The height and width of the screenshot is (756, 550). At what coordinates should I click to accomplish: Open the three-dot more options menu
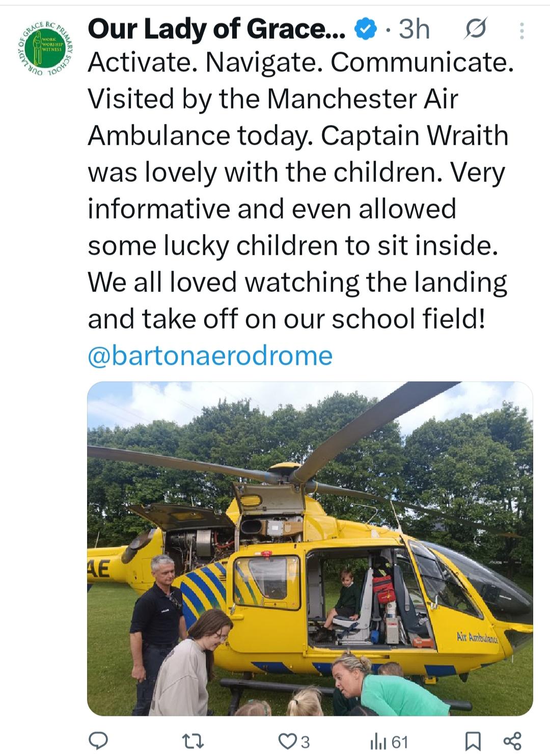[521, 31]
